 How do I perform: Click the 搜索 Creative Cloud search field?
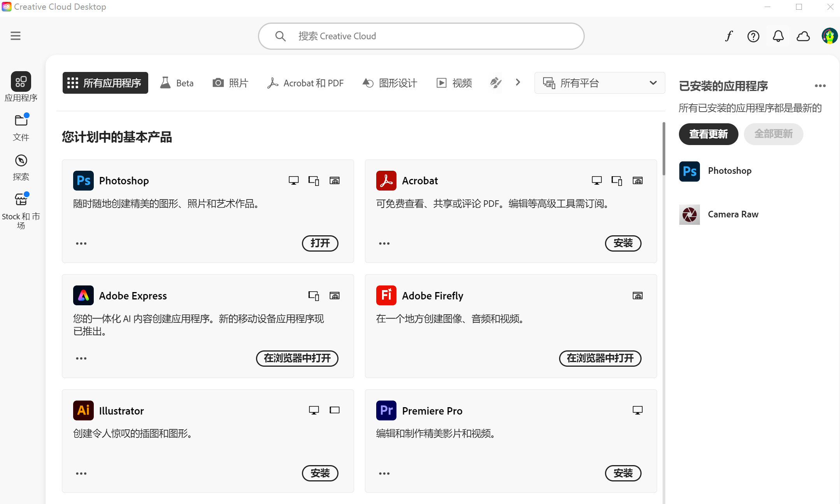tap(421, 36)
